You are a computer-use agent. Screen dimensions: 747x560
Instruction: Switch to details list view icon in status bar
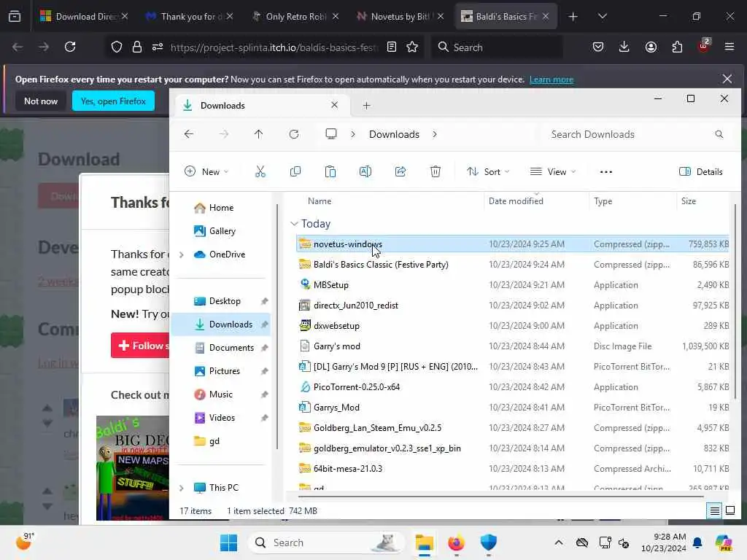tap(715, 511)
